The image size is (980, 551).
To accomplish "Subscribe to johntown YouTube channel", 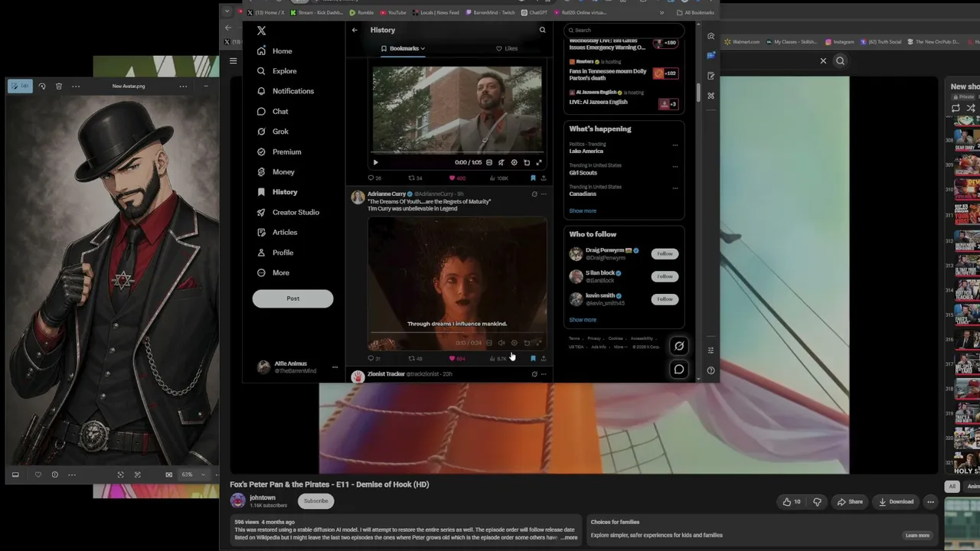I will coord(315,501).
